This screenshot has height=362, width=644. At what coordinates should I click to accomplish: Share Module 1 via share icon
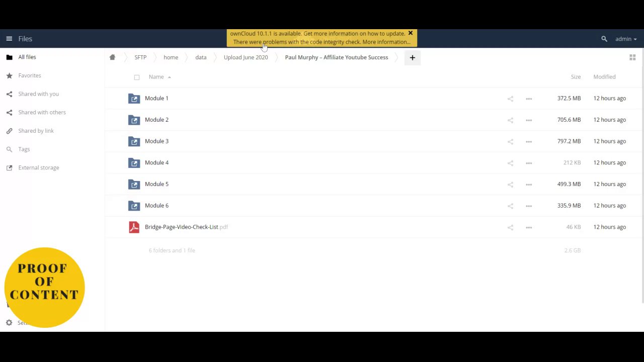pyautogui.click(x=510, y=99)
